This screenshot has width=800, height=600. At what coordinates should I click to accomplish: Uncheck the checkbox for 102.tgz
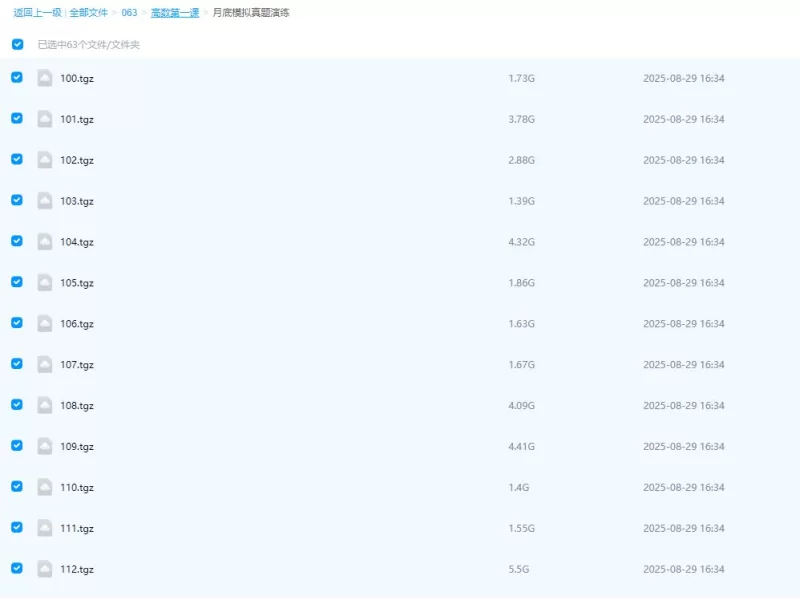coord(17,159)
